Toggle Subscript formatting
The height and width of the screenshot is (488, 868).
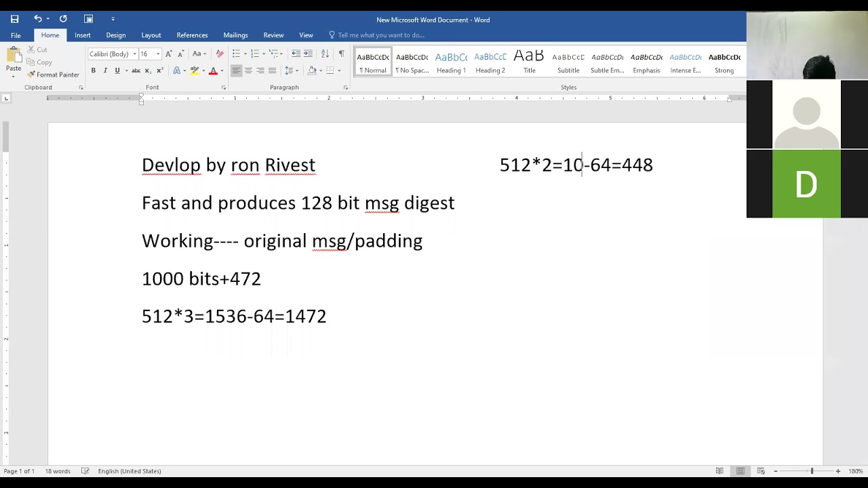148,70
